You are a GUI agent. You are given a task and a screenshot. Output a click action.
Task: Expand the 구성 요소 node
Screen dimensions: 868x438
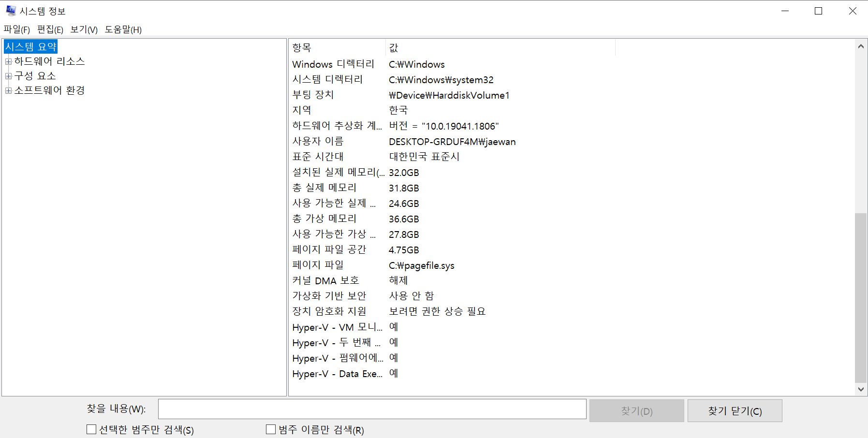click(x=8, y=76)
